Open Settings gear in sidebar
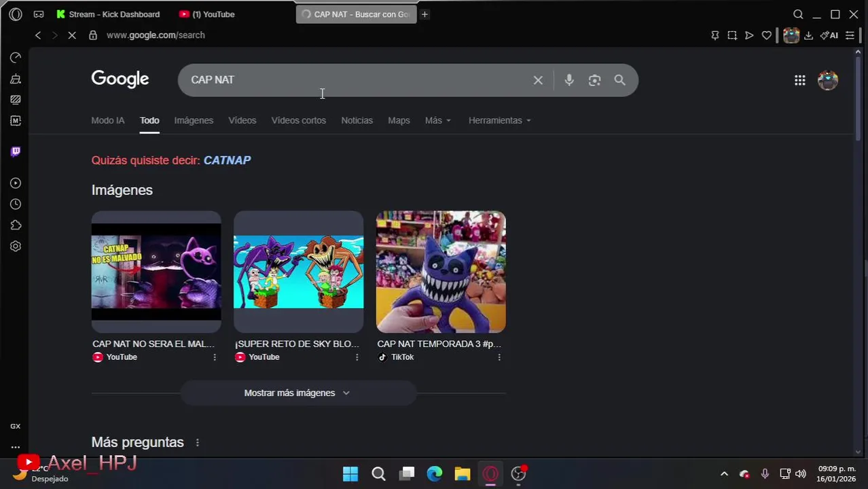 pos(16,247)
